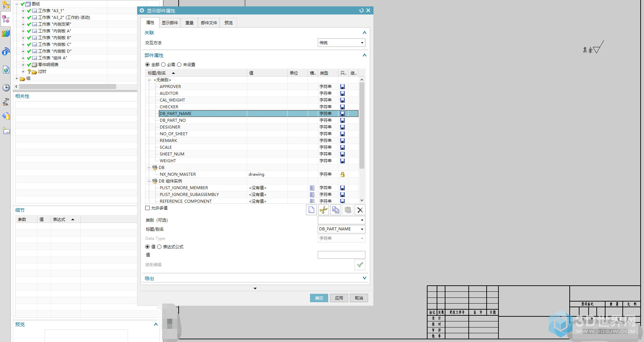Sort by the 表达式 column header in 细节
Viewport: 644px width, 342px height.
click(66, 220)
